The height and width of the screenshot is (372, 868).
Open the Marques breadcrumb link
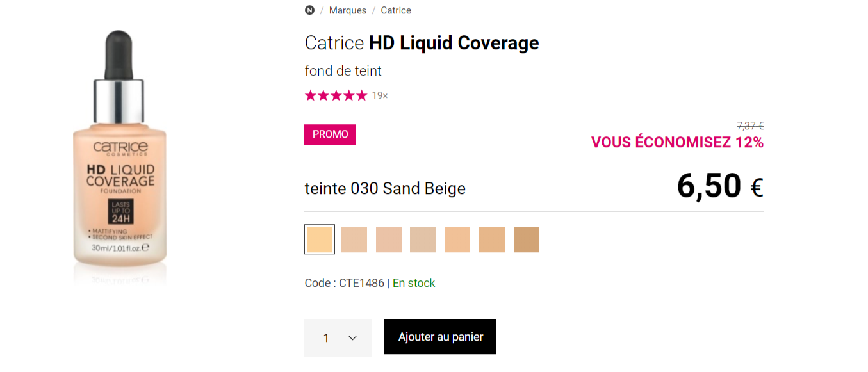[x=348, y=10]
